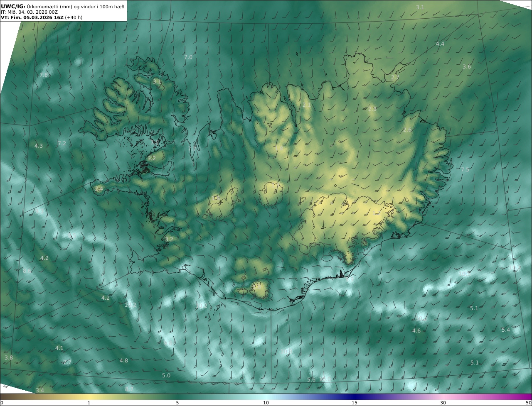
Task: Click the 4.8 value label
Action: click(x=124, y=360)
